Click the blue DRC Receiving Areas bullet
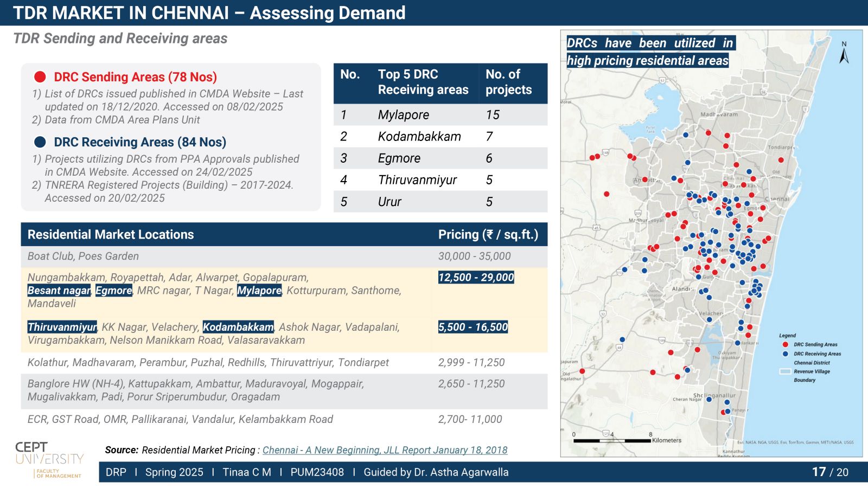This screenshot has width=868, height=488. coord(40,142)
